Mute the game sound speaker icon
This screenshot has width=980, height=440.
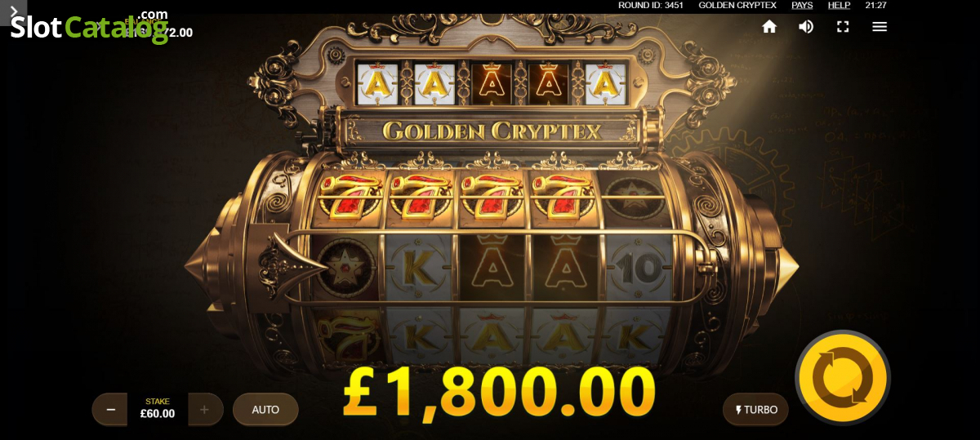pos(806,26)
